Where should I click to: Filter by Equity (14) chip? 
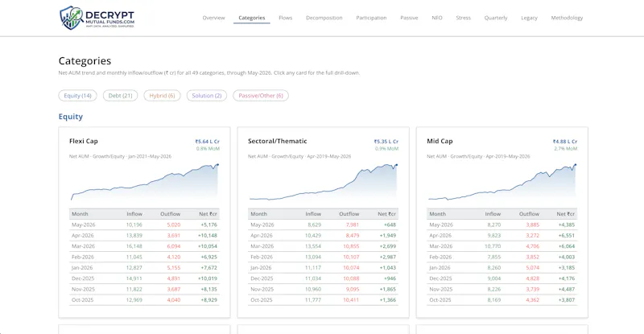coord(77,95)
